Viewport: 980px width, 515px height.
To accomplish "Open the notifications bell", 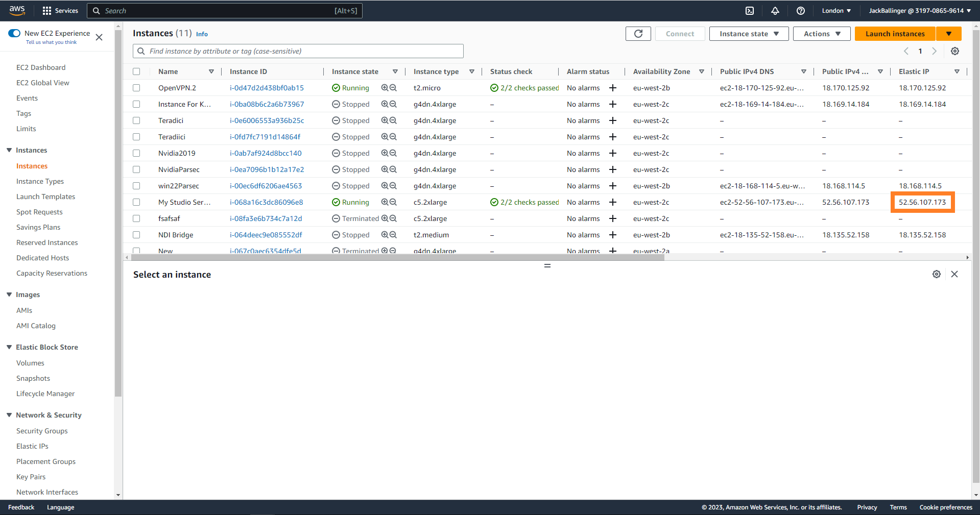I will pos(775,11).
